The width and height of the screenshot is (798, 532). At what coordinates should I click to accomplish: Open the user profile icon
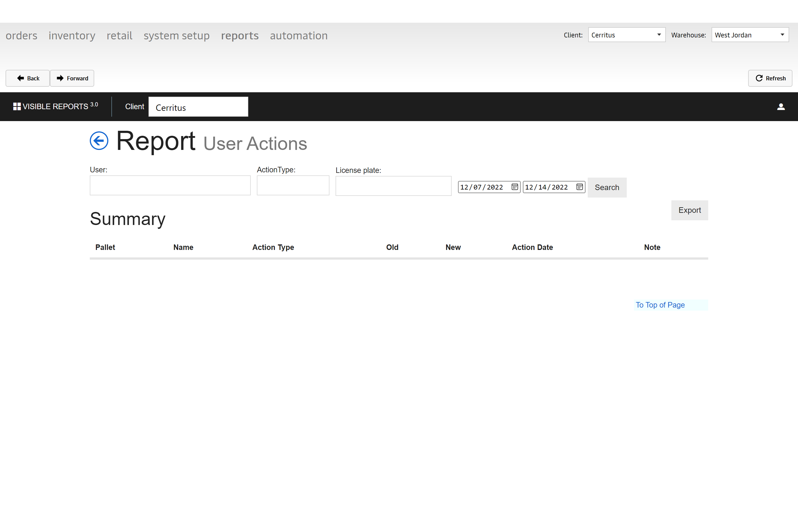[x=781, y=107]
